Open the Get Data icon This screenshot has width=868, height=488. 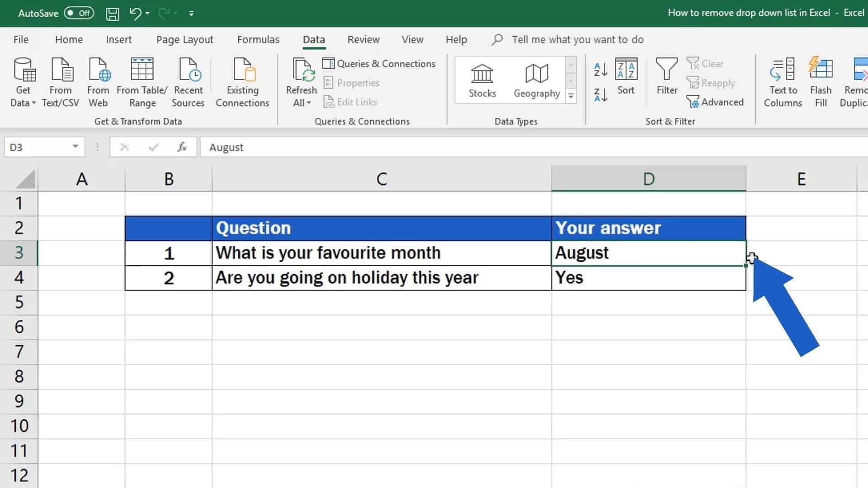pyautogui.click(x=22, y=80)
